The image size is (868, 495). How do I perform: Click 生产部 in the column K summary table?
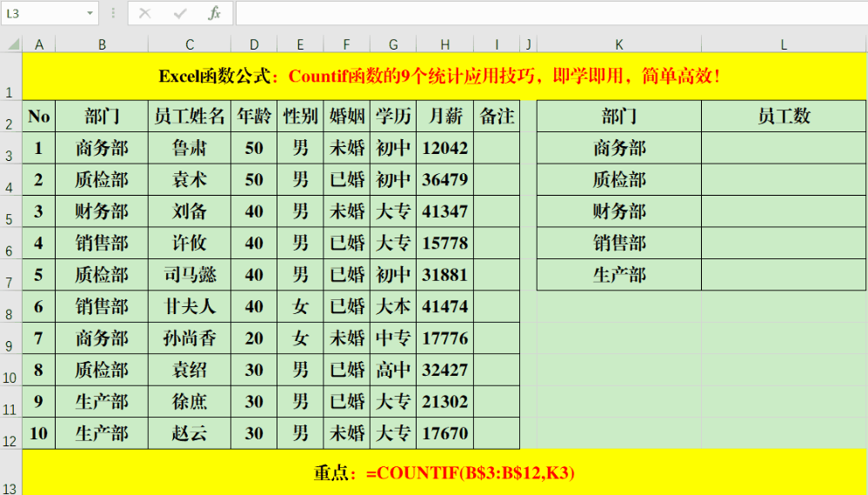(619, 275)
